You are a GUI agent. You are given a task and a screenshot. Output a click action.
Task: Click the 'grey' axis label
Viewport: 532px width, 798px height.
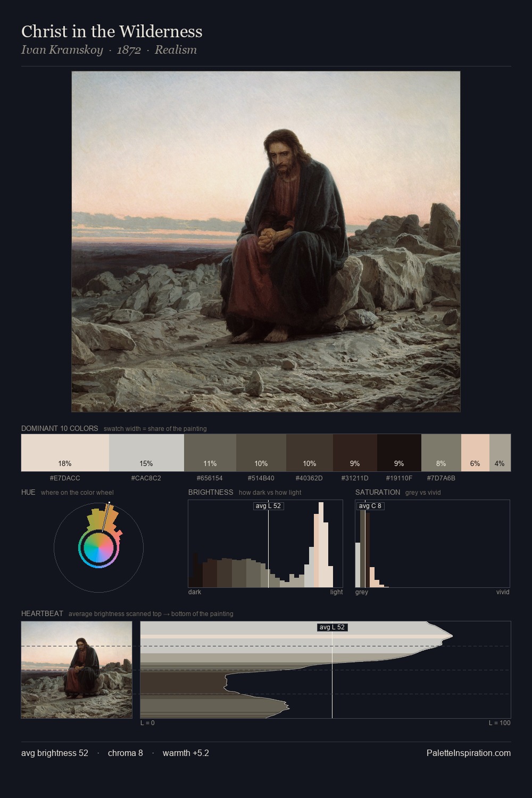(362, 592)
